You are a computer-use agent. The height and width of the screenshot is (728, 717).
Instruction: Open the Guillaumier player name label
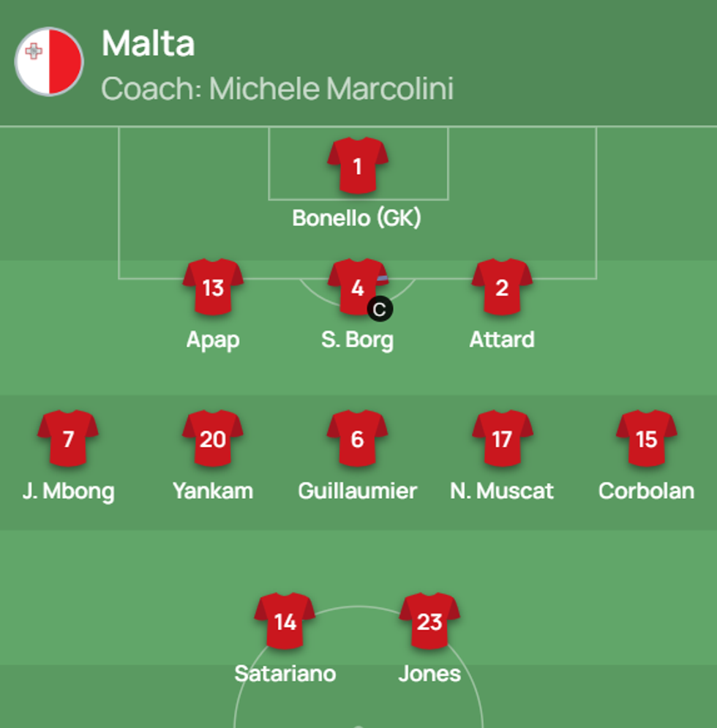coord(357,490)
